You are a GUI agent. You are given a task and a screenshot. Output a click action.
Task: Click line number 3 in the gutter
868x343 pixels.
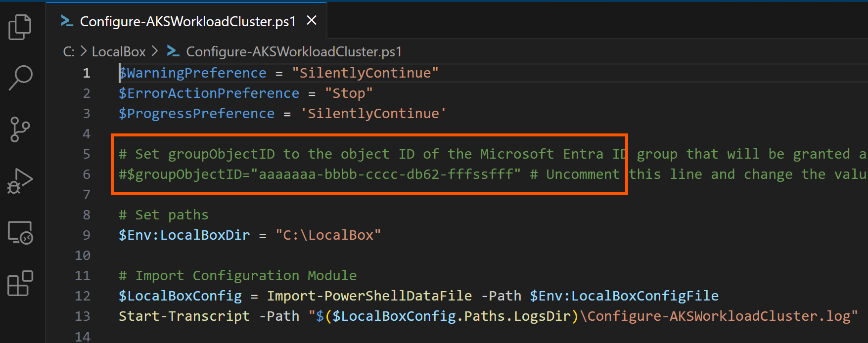[x=87, y=114]
